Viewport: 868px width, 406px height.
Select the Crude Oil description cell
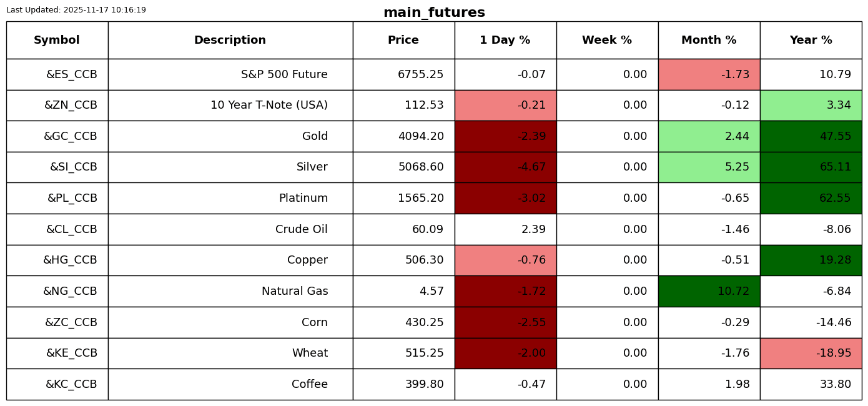[x=301, y=230]
